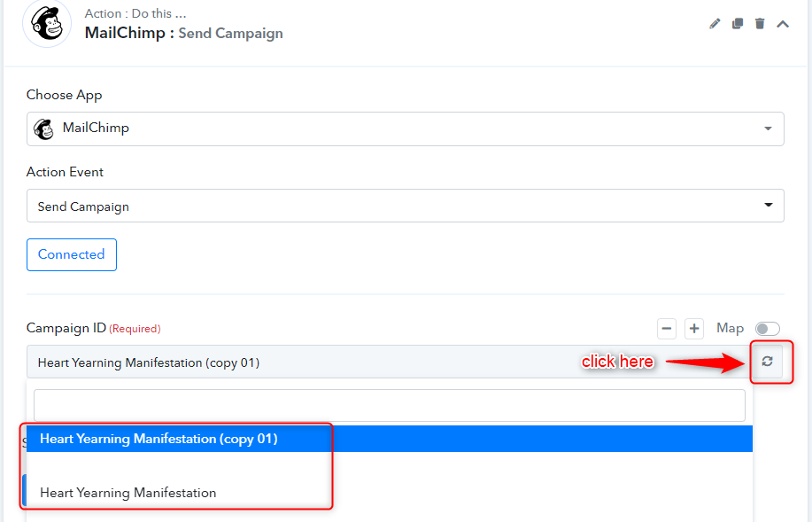Screen dimensions: 812x522
Task: Click the Action Event dropdown caret
Action: (x=769, y=206)
